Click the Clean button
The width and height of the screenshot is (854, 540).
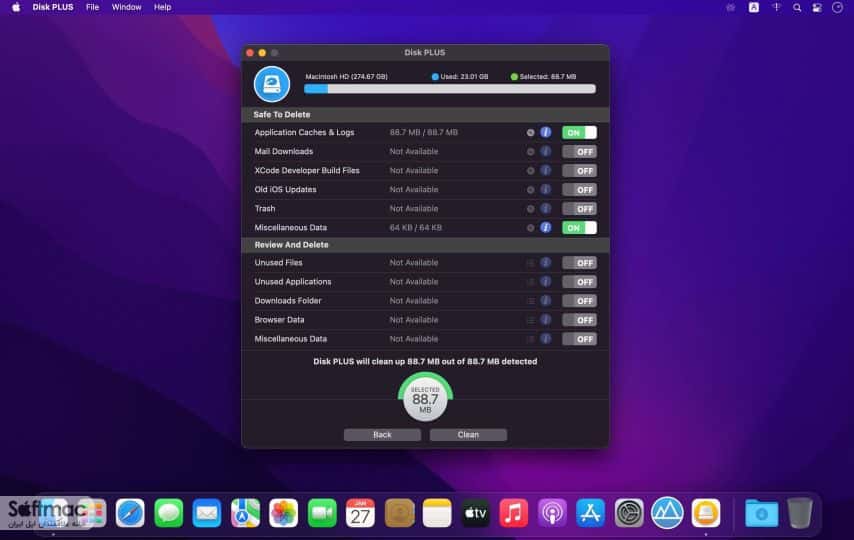click(468, 435)
